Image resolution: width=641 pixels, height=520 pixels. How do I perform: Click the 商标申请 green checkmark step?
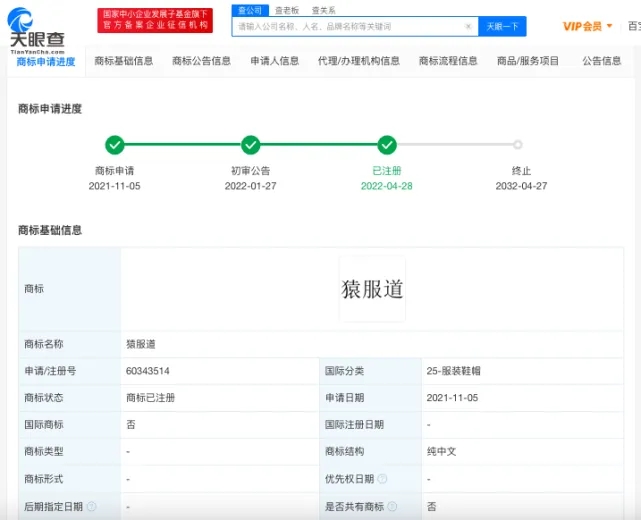115,145
